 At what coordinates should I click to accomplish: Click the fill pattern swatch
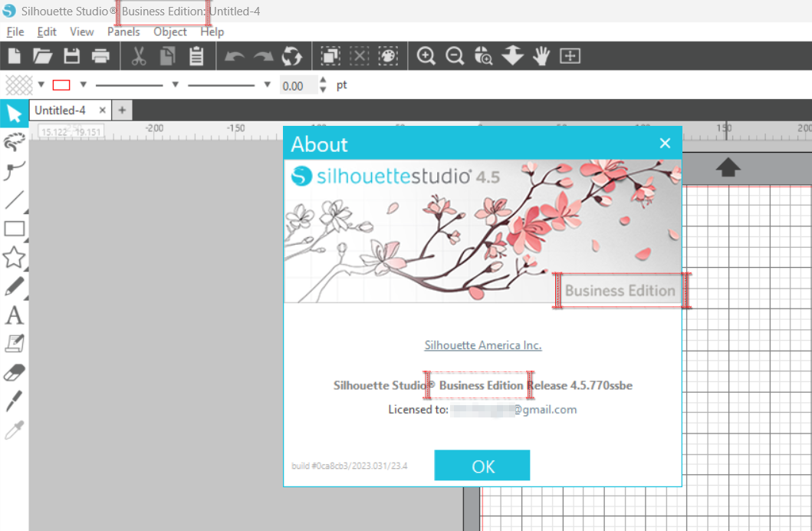click(x=18, y=85)
